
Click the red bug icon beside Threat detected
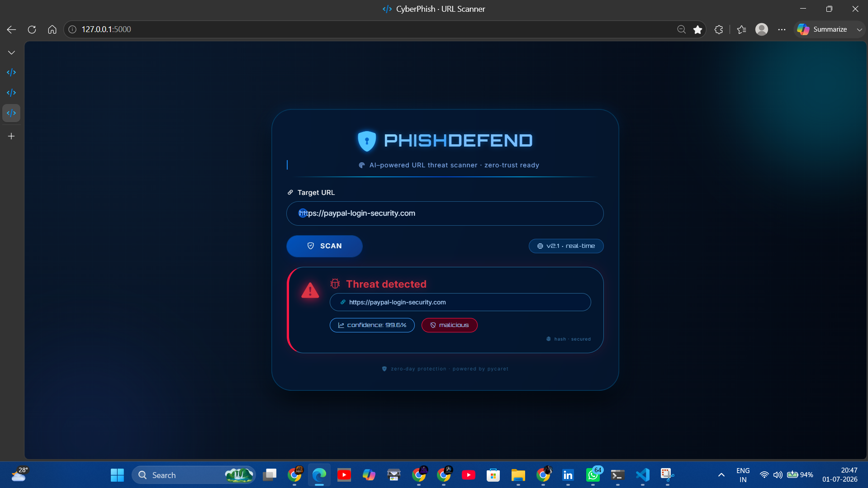[x=335, y=284]
